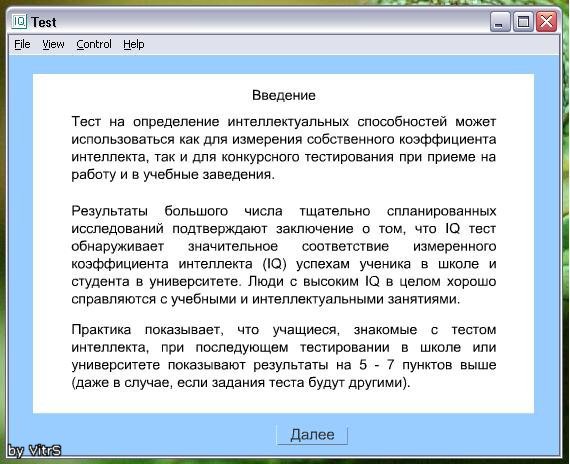
Task: Click the by VitrS watermark
Action: tap(34, 451)
